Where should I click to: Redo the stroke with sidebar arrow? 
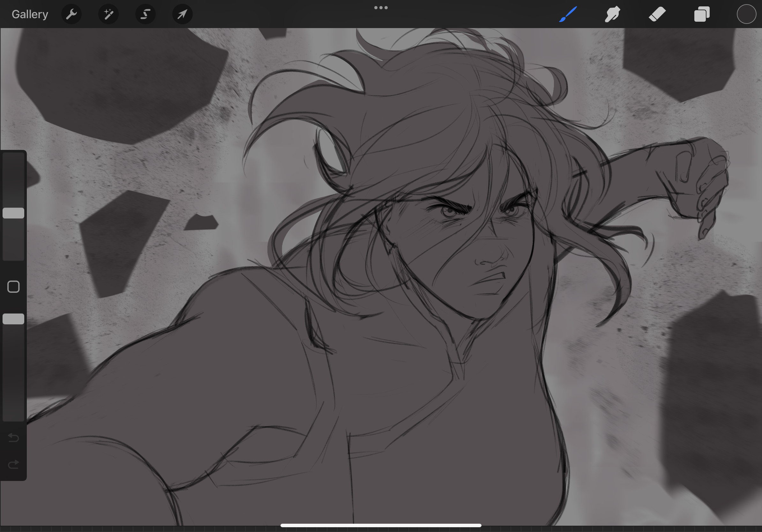click(x=13, y=464)
